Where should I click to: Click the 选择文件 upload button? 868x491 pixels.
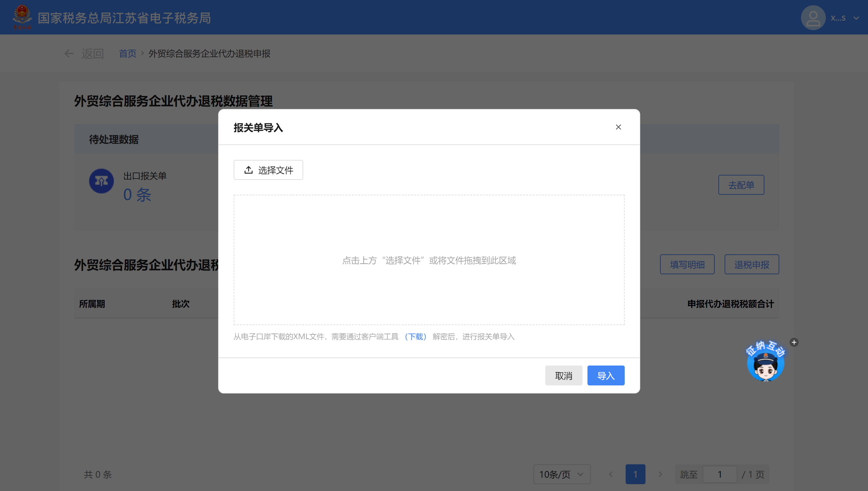(x=268, y=170)
